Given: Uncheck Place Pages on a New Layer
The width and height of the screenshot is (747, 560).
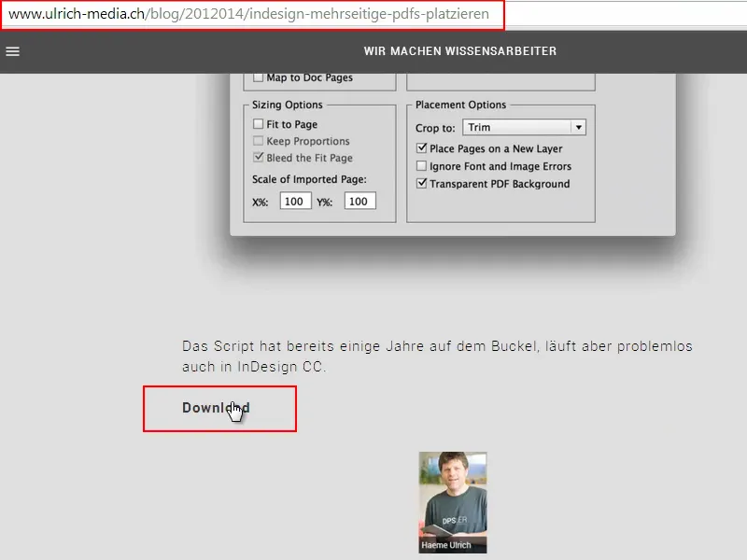Looking at the screenshot, I should (x=422, y=148).
